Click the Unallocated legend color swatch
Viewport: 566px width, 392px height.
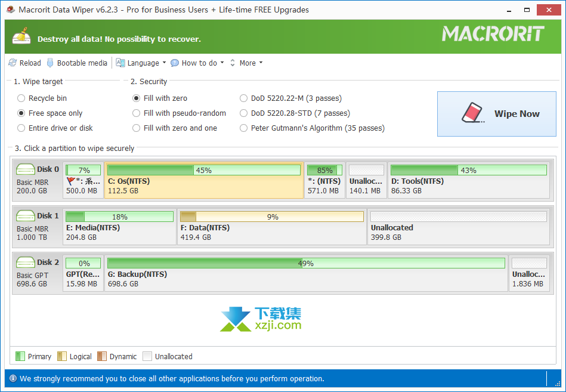[x=147, y=356]
